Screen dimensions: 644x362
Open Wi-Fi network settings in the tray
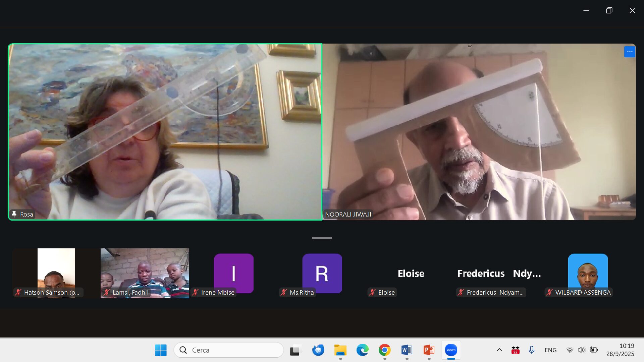570,350
